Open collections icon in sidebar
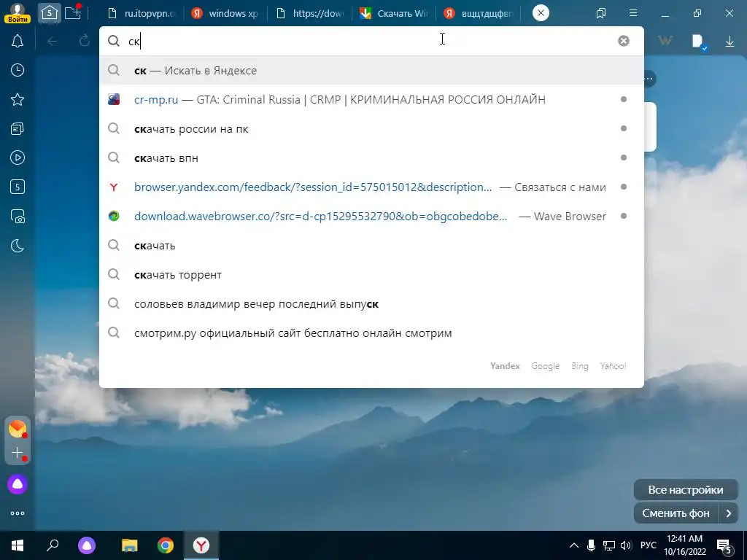This screenshot has height=560, width=747. point(18,128)
